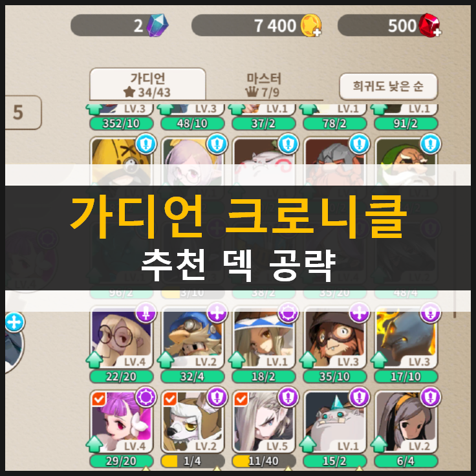Switch to the 마스터 7/9 tab

[x=263, y=85]
